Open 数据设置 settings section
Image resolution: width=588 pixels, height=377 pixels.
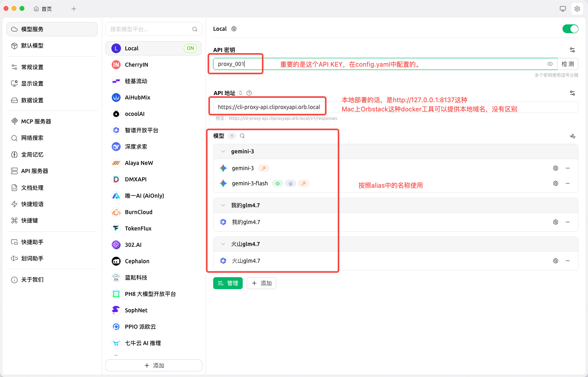click(x=52, y=100)
